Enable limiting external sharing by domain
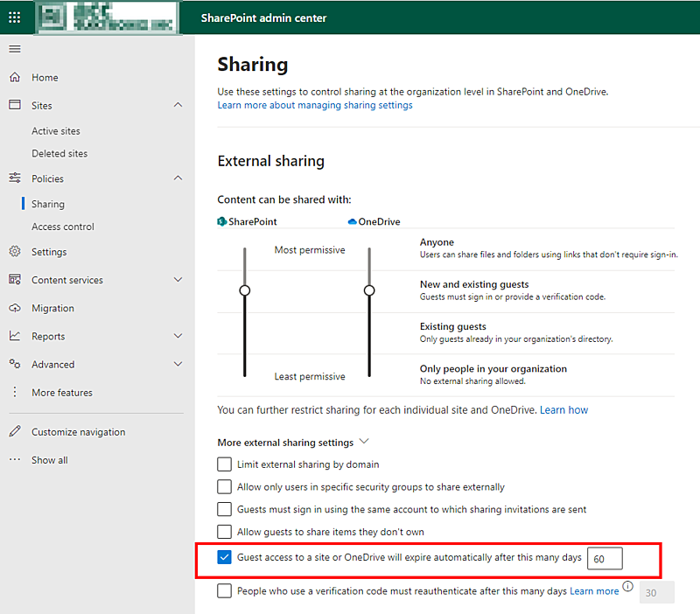This screenshot has height=614, width=700. click(224, 464)
